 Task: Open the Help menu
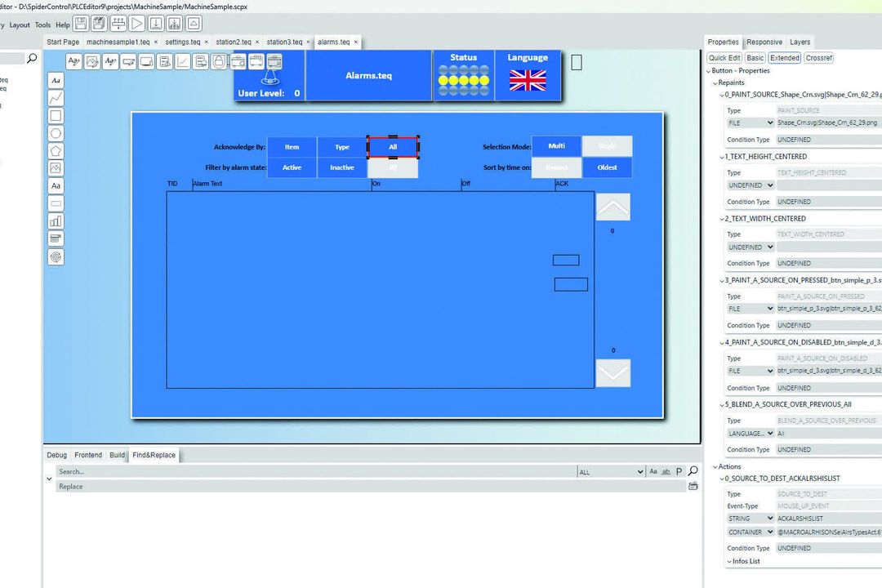tap(62, 24)
